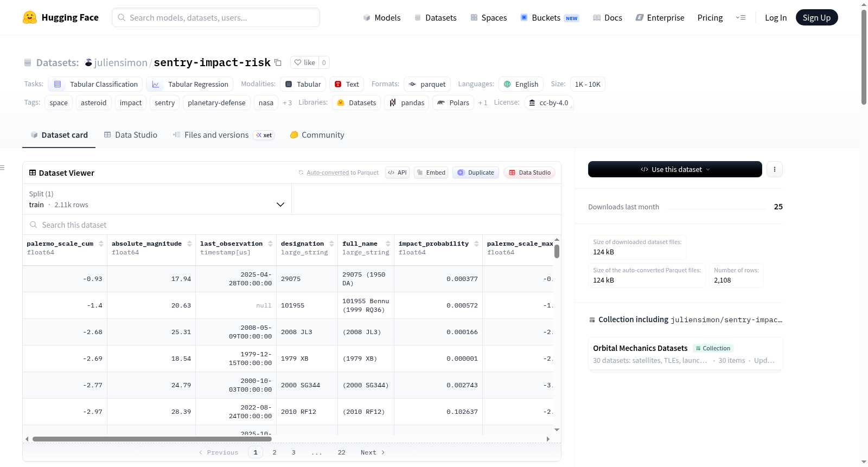Viewport: 868px width, 467px height.
Task: Focus the Search this dataset field
Action: click(292, 225)
